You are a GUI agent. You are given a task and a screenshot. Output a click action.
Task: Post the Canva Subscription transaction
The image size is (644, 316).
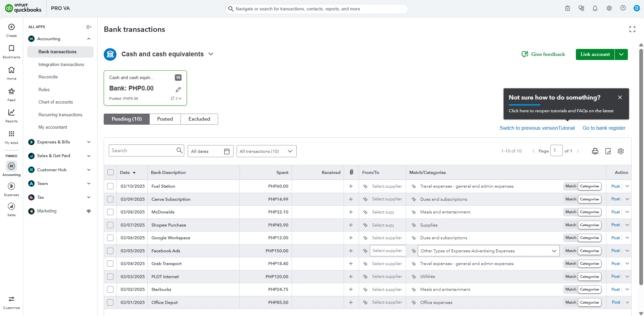(x=615, y=199)
